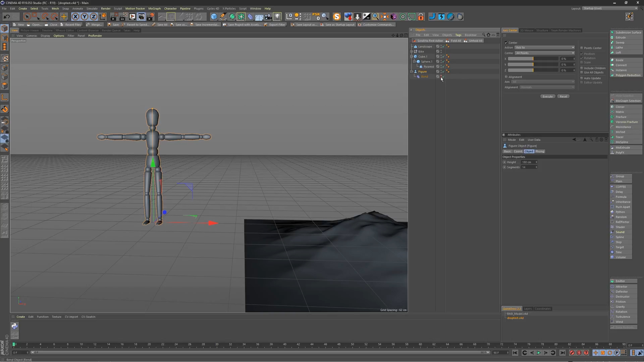Click the Python script icon
This screenshot has width=644, height=362.
14,326
